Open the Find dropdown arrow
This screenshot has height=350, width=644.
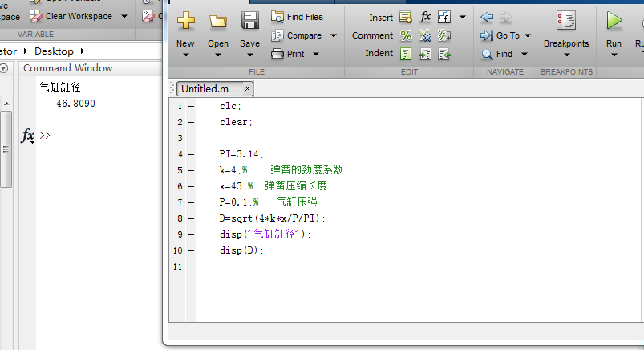(x=525, y=54)
